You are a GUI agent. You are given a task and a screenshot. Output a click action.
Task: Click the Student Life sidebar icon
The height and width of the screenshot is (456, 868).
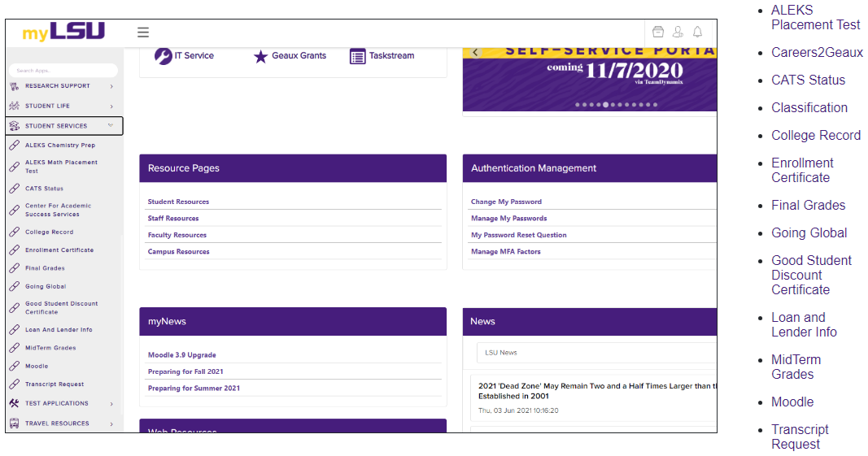pyautogui.click(x=15, y=106)
